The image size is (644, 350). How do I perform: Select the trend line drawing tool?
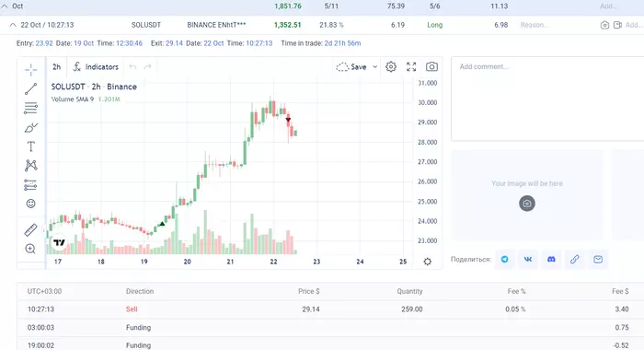[x=30, y=88]
